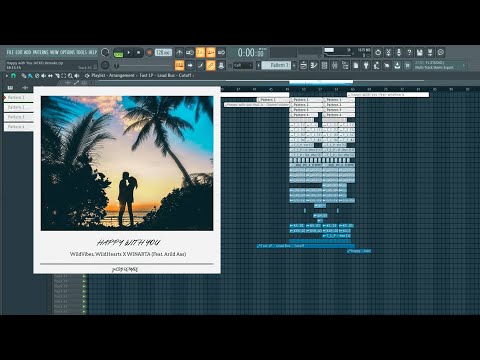Click the 128.000 tempo field
Image resolution: width=480 pixels, height=360 pixels.
(164, 53)
